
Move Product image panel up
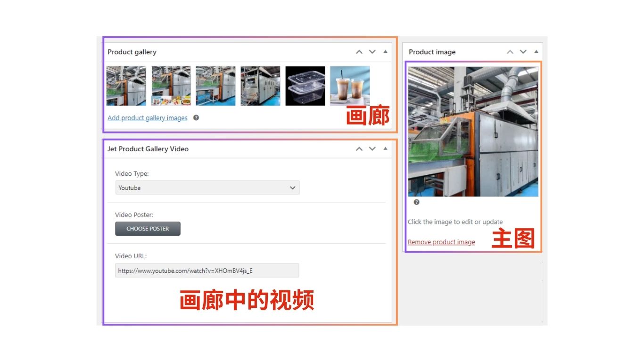tap(510, 52)
